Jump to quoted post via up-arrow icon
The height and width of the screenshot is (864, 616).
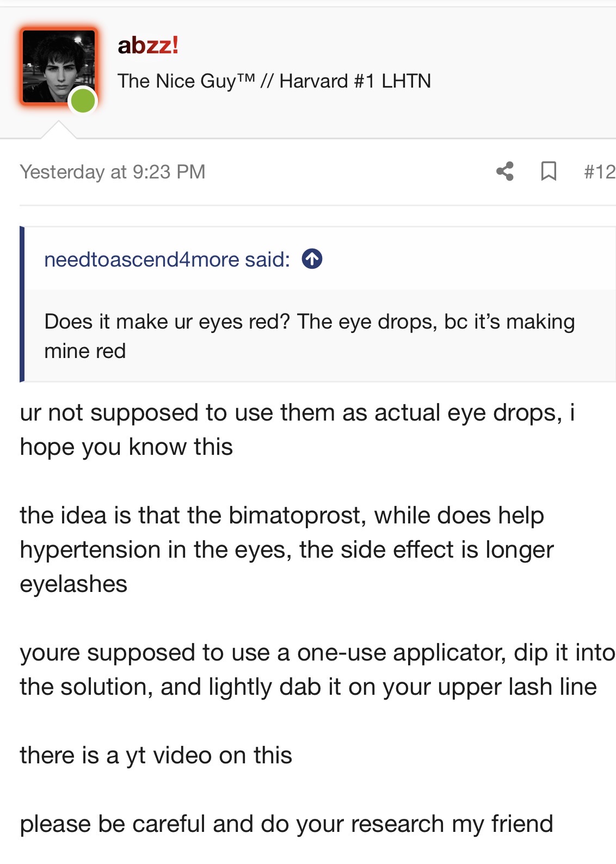coord(312,259)
